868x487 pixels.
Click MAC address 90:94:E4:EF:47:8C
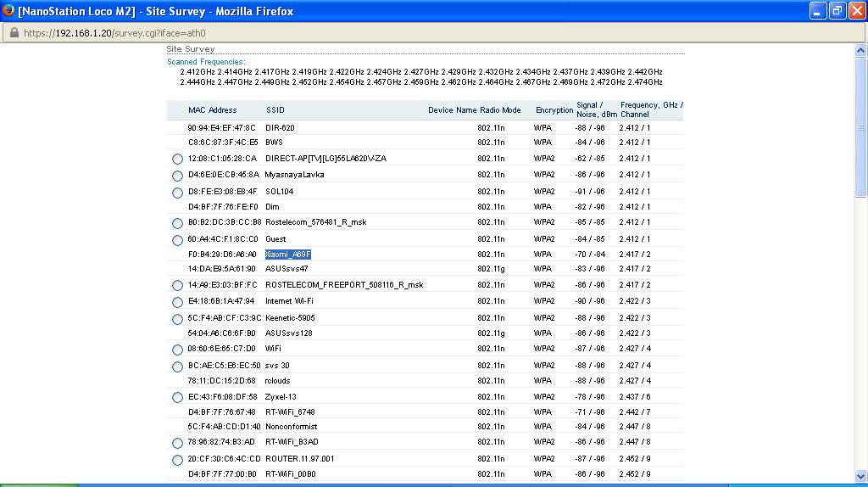click(222, 128)
